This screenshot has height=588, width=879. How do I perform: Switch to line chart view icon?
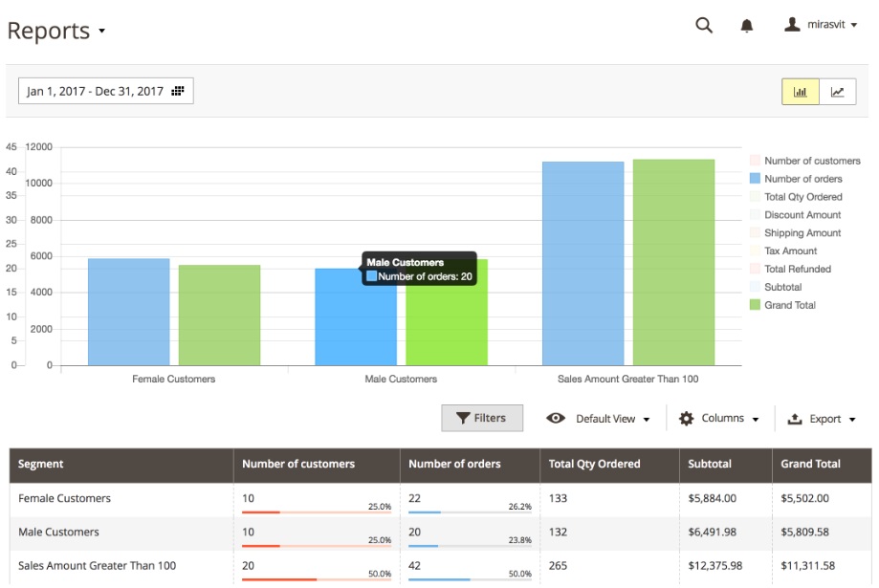point(837,92)
